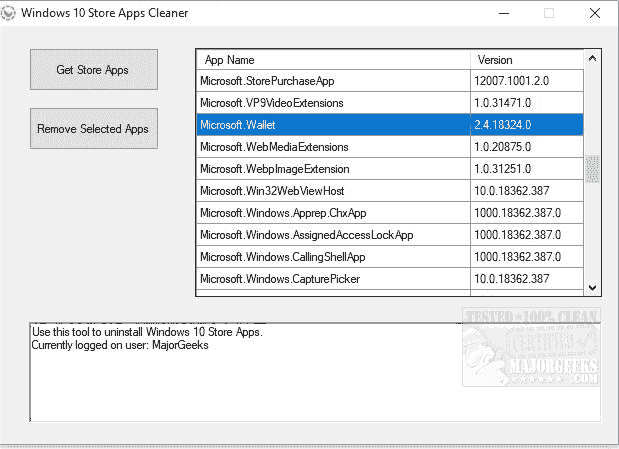619x449 pixels.
Task: Select the Microsoft.StorePurchaseApp row
Action: [332, 81]
